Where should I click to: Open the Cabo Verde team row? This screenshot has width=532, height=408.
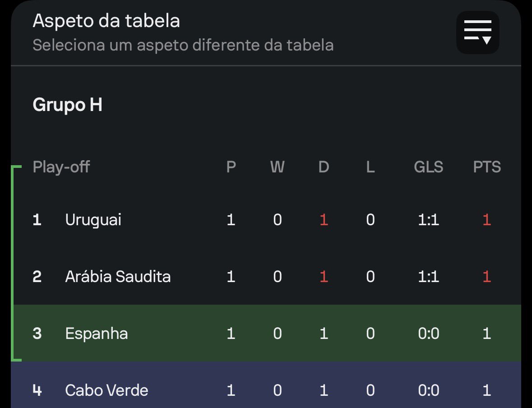point(266,385)
